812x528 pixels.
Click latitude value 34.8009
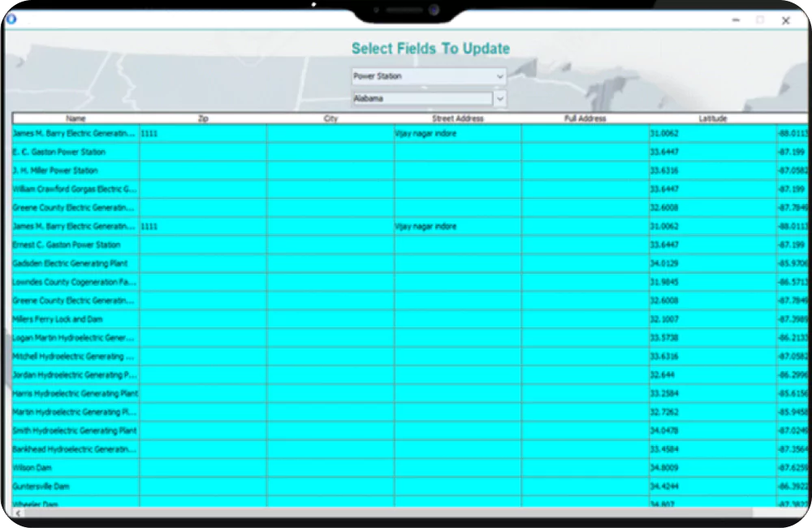pyautogui.click(x=664, y=468)
